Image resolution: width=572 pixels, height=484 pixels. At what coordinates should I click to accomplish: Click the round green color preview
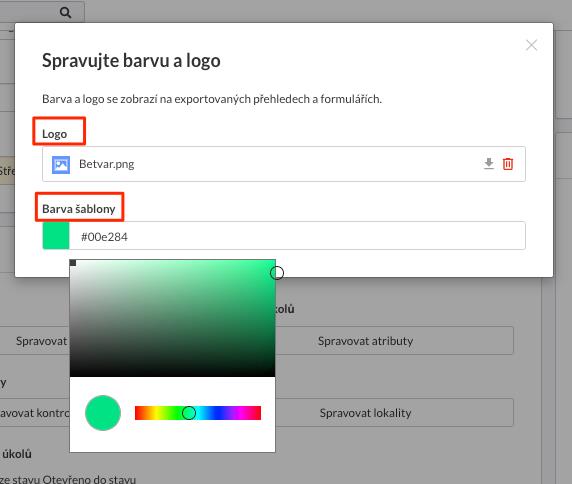point(103,413)
